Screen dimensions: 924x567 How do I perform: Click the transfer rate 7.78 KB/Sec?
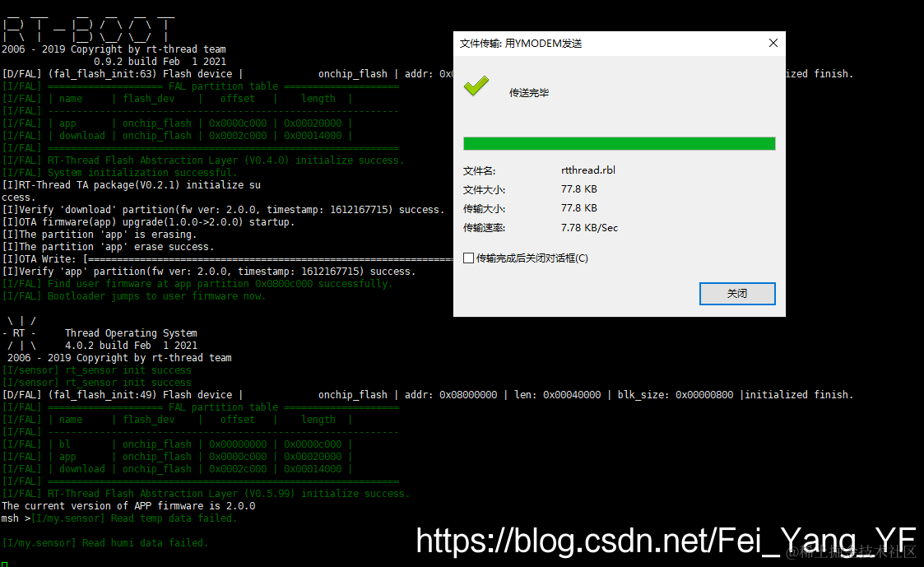pyautogui.click(x=589, y=227)
